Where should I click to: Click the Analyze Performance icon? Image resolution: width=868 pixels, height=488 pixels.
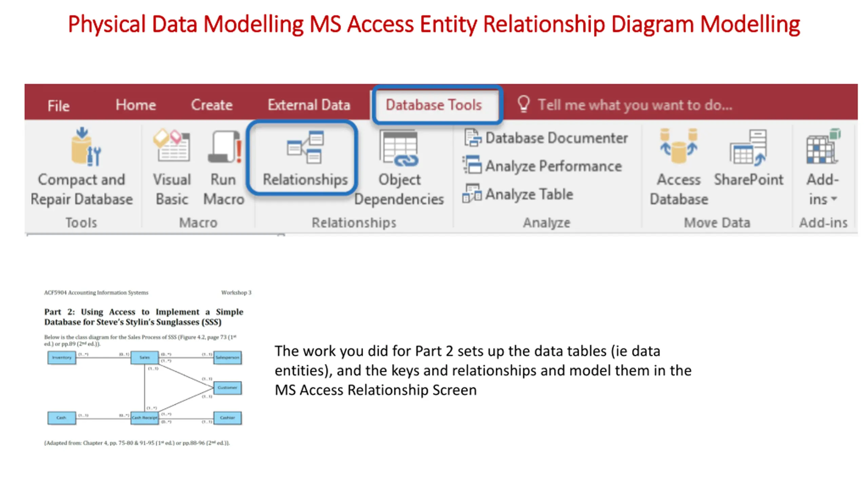472,165
